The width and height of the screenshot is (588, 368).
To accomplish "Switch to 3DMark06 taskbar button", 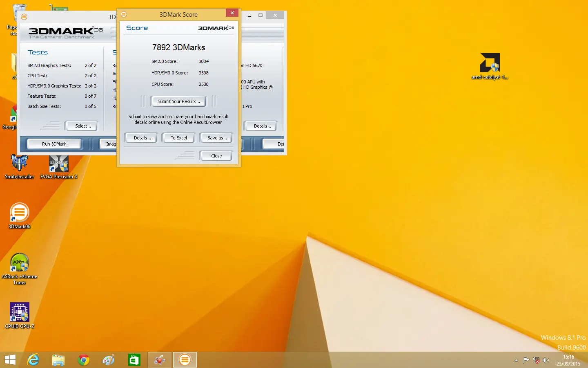I will tap(185, 360).
